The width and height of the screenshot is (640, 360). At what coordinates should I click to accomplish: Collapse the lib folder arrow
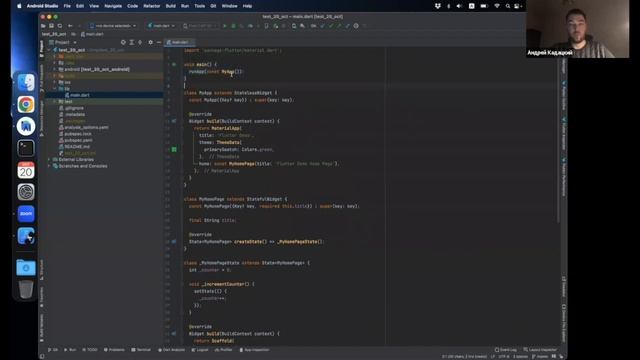point(55,89)
